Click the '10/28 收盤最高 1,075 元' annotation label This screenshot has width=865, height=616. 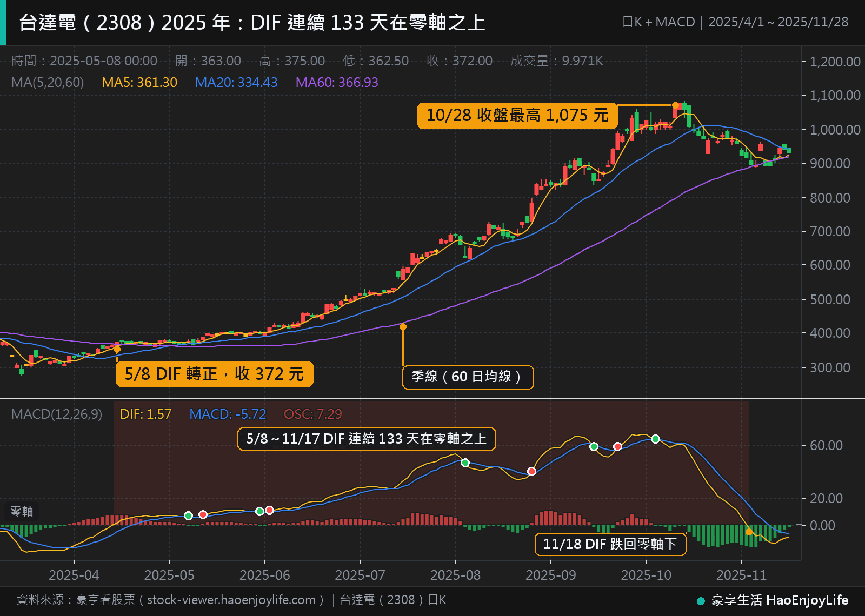coord(517,116)
